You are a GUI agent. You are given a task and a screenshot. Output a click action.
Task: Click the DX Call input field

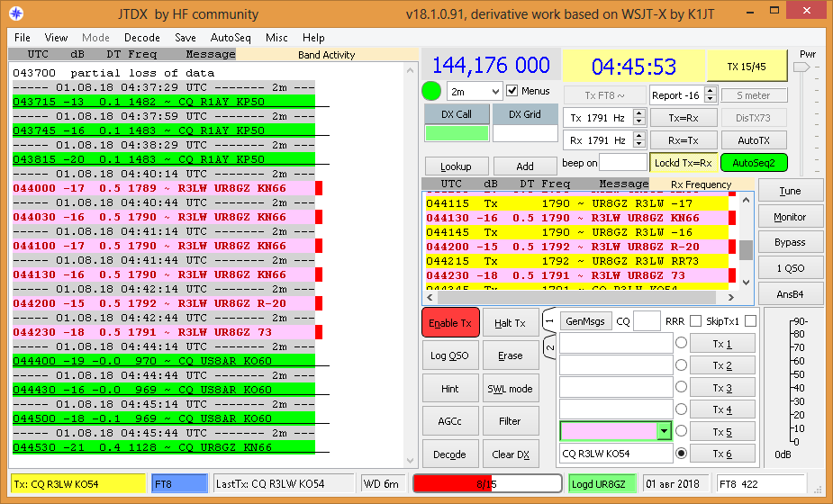point(456,133)
